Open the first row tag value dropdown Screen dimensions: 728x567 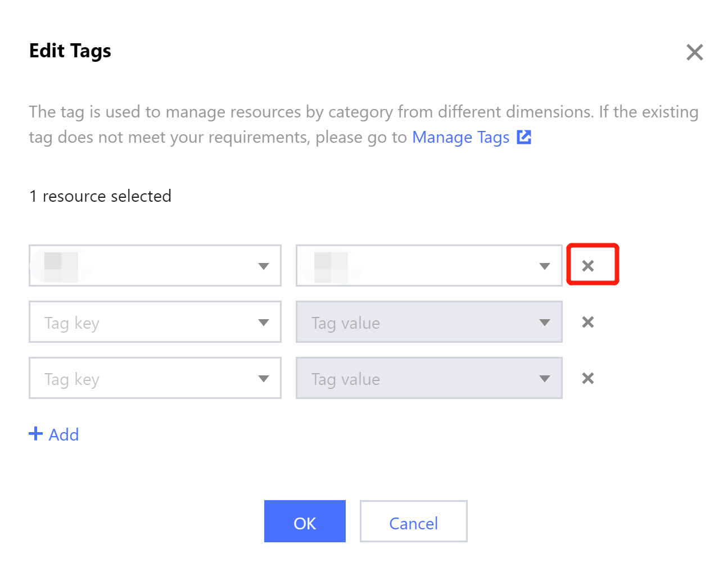(428, 266)
